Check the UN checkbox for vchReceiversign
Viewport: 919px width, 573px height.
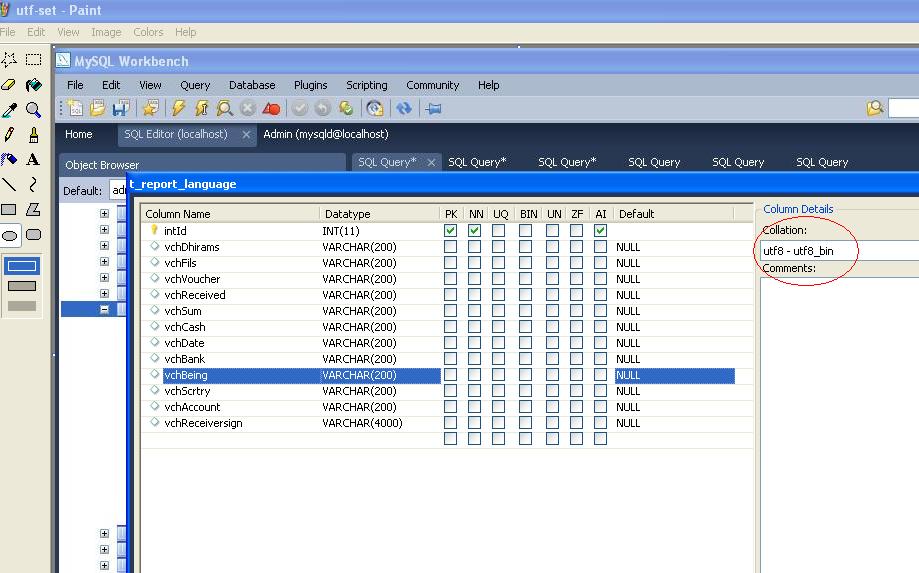point(552,422)
